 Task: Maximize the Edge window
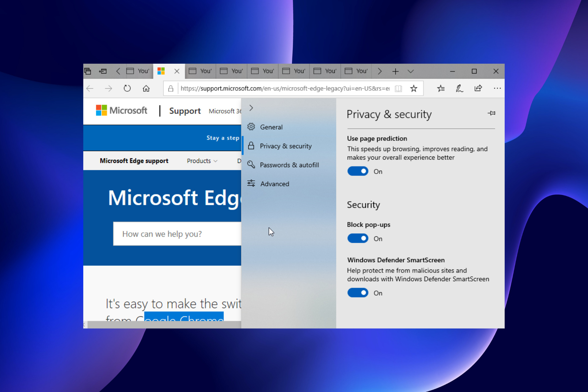click(x=474, y=71)
